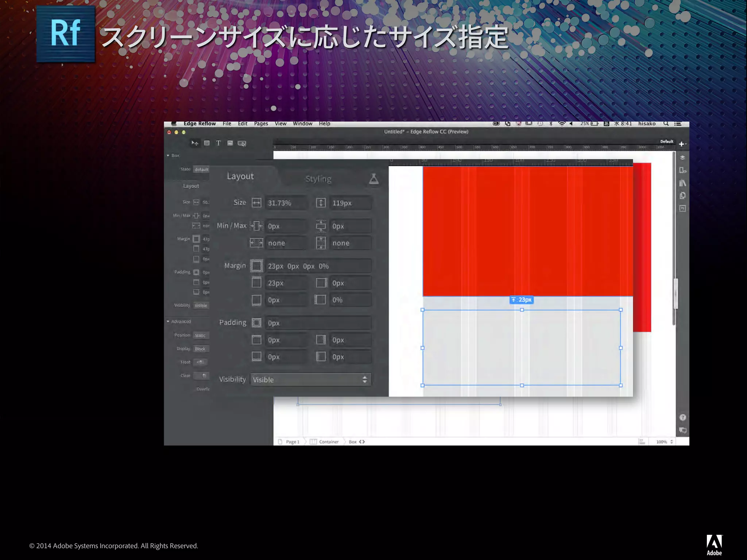Open the add breakpoint plus dropdown
The height and width of the screenshot is (560, 747).
click(682, 144)
